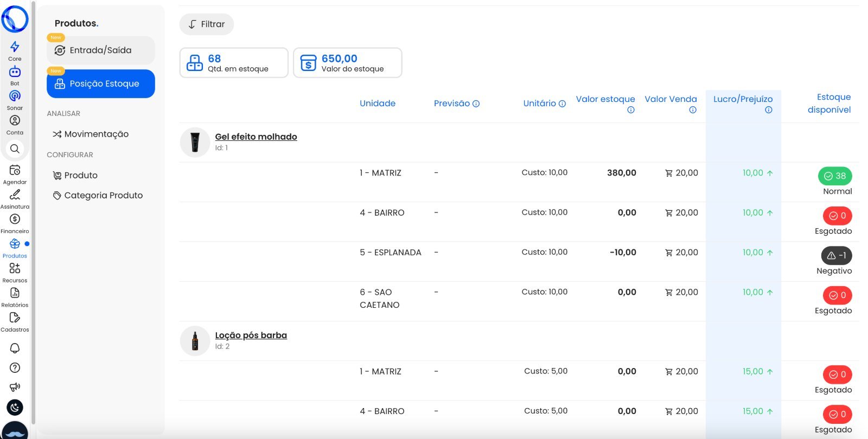868x439 pixels.
Task: Open the Loção pós barba product link
Action: click(x=251, y=335)
